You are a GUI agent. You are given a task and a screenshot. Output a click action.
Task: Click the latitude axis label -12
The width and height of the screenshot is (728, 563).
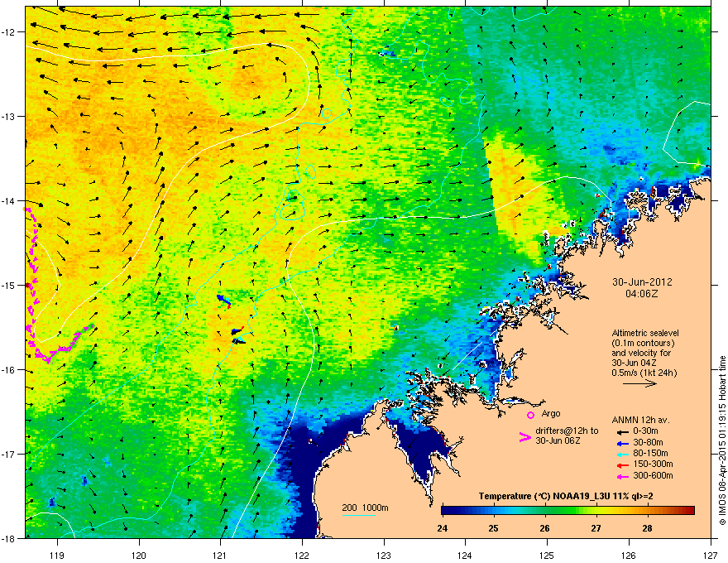pyautogui.click(x=9, y=32)
